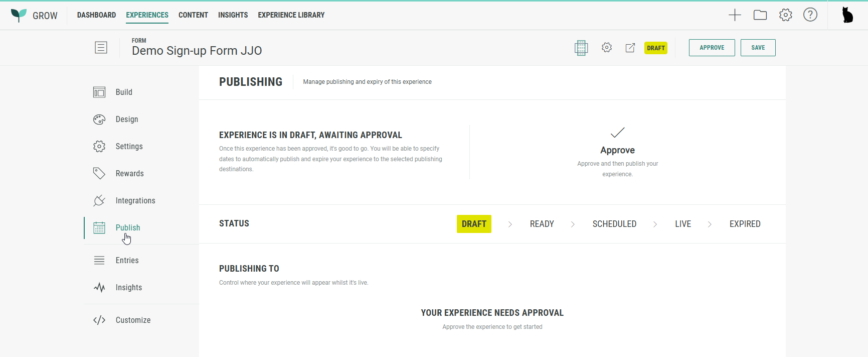Open the form list icon beside title

point(101,48)
